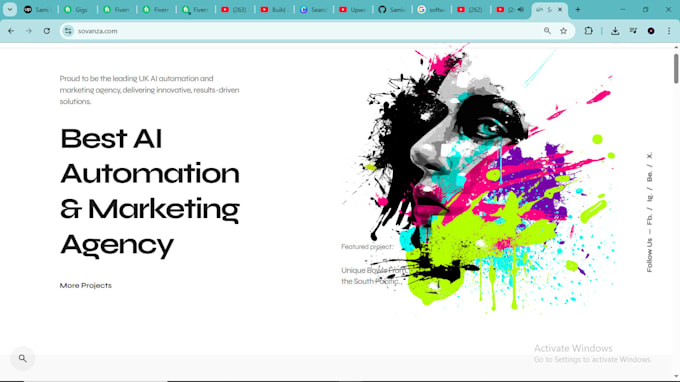The width and height of the screenshot is (680, 382).
Task: Click the 'Proud to be the leading UK' paragraph
Action: click(x=150, y=90)
